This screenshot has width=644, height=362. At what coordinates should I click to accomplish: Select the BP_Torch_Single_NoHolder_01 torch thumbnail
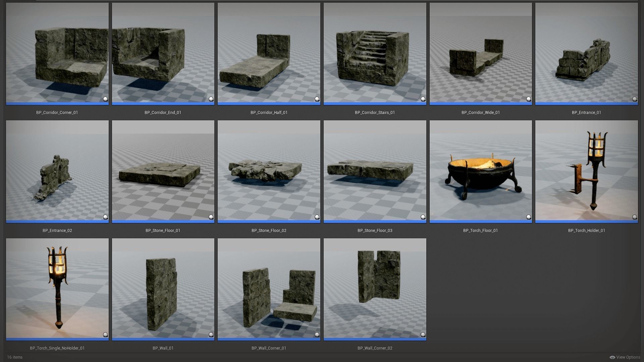coord(57,289)
